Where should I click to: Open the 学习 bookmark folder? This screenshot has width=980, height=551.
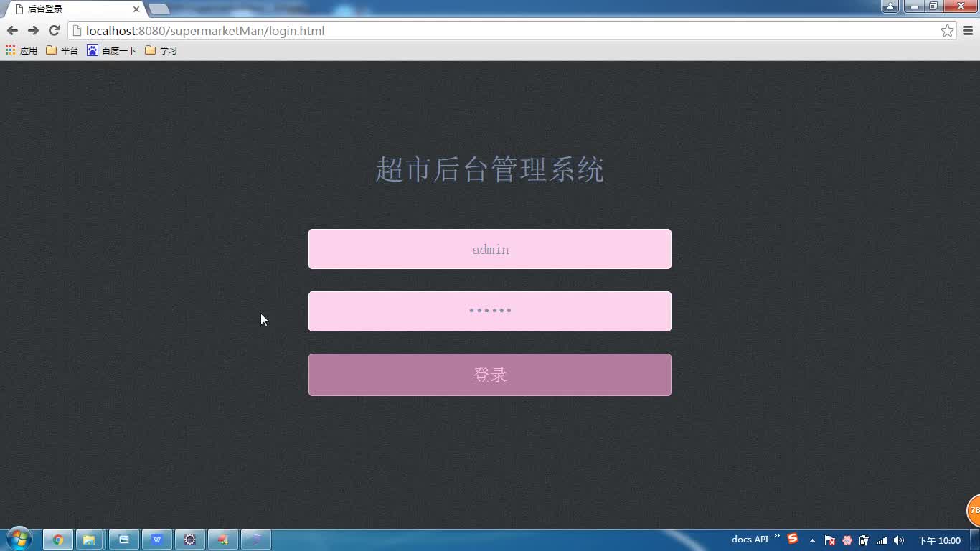pos(161,50)
